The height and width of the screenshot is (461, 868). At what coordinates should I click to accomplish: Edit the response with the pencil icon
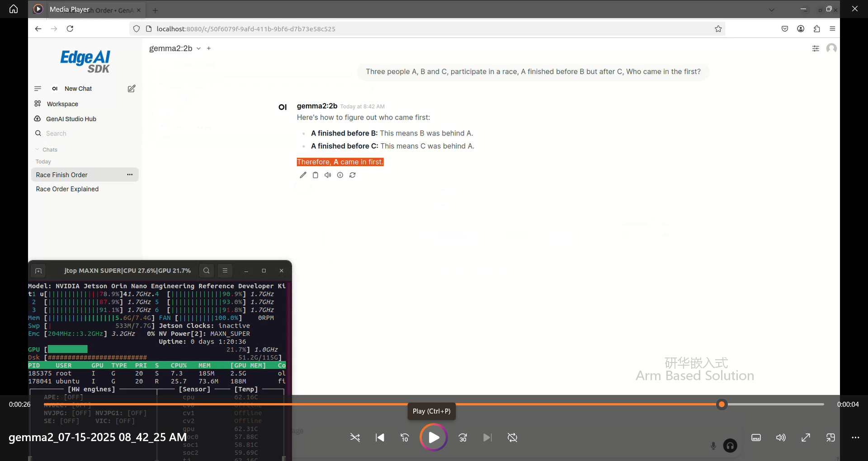point(303,175)
